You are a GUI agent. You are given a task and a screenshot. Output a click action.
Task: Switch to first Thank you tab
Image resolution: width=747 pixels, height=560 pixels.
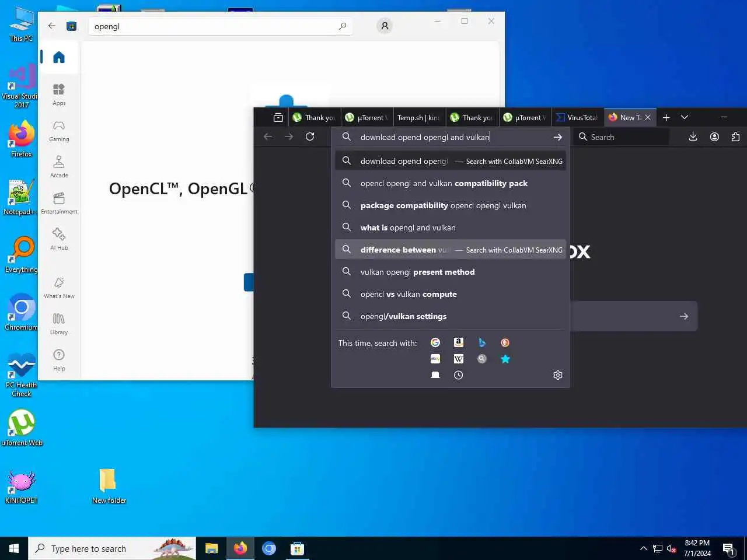314,117
